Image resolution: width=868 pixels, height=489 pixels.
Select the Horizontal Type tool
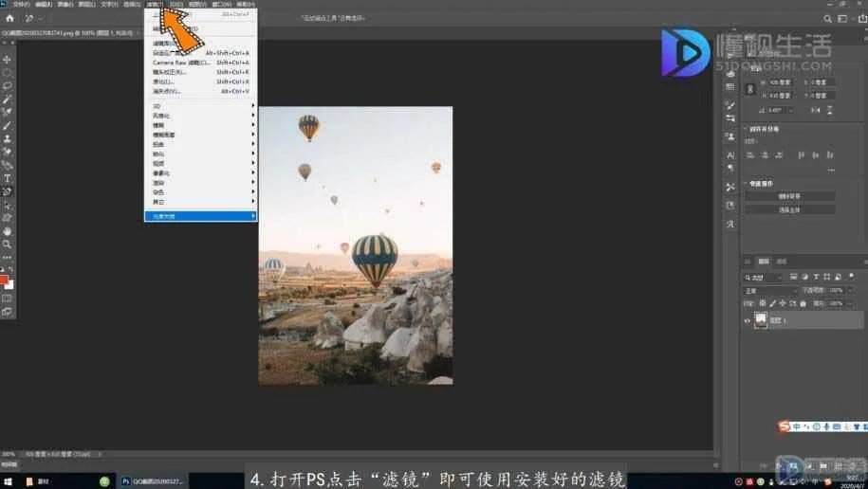pyautogui.click(x=8, y=178)
